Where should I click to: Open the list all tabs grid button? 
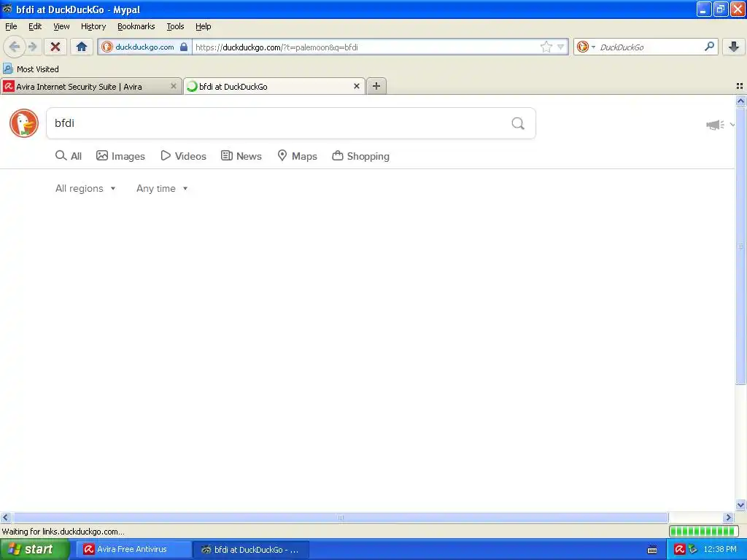pos(740,86)
